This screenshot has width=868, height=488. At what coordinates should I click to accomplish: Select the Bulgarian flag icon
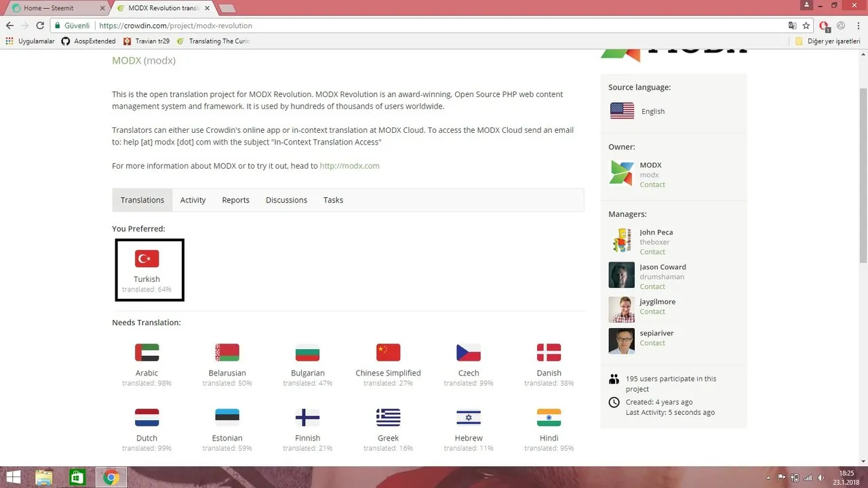308,352
